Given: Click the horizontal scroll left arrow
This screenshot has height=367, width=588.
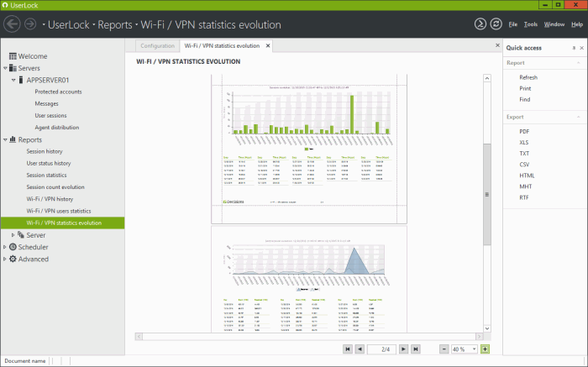Looking at the screenshot, I should tap(139, 336).
